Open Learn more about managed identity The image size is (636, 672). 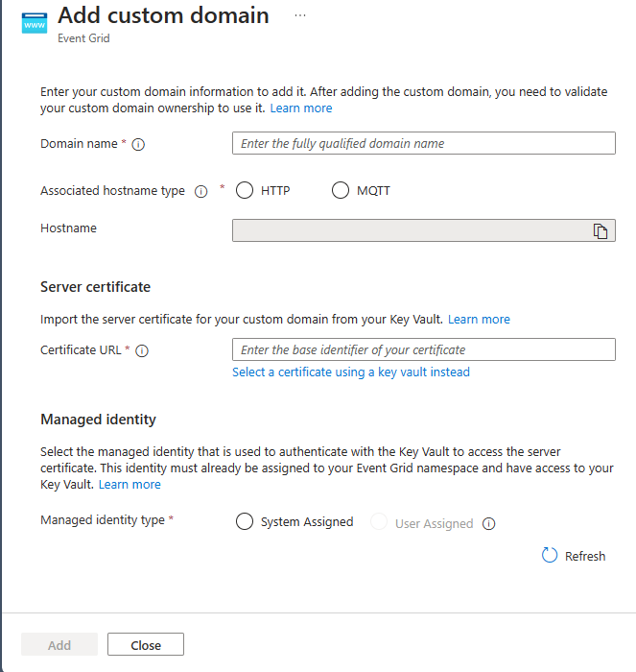pyautogui.click(x=130, y=485)
